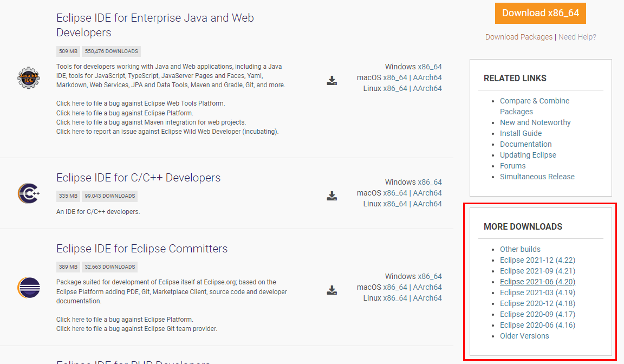Select Windows x86_64 for Enterprise Java package
Image resolution: width=624 pixels, height=364 pixels.
tap(430, 67)
